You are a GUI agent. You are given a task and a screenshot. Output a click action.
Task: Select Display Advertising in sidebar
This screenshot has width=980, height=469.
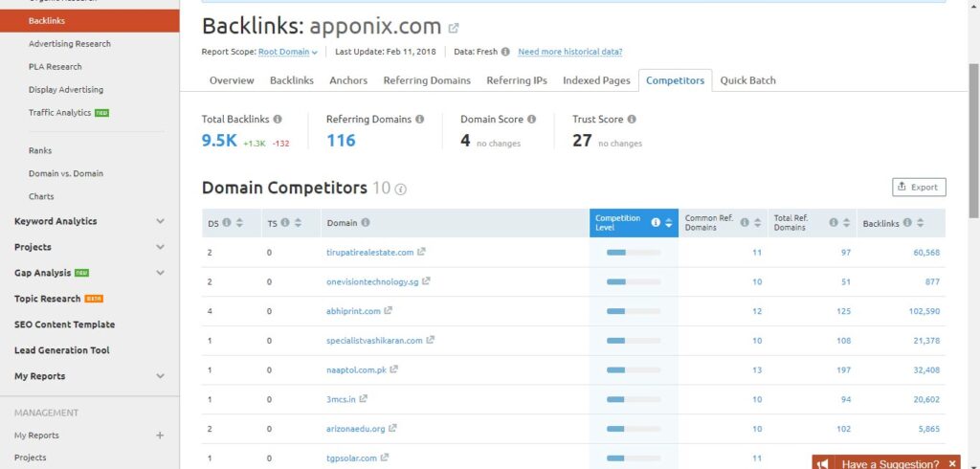66,89
